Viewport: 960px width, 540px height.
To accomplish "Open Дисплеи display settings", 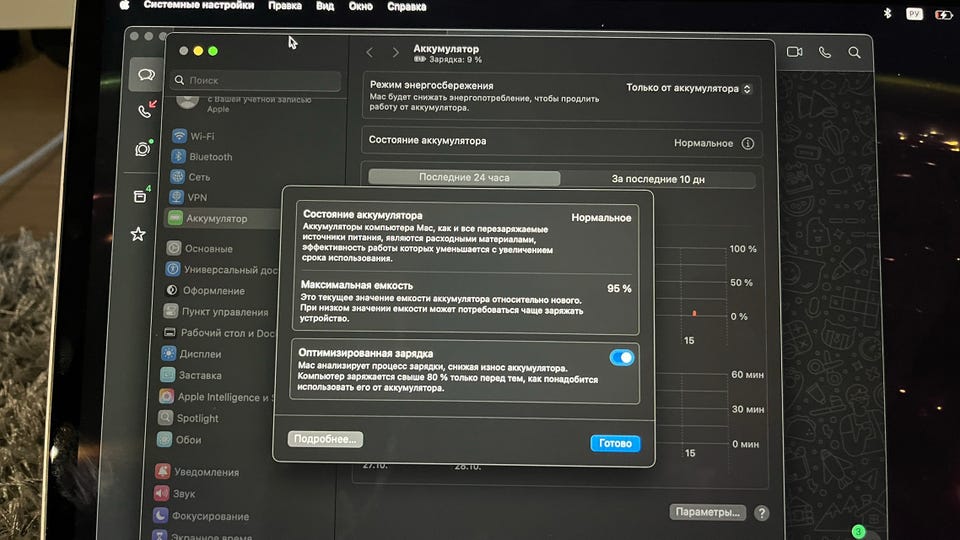I will [x=192, y=354].
